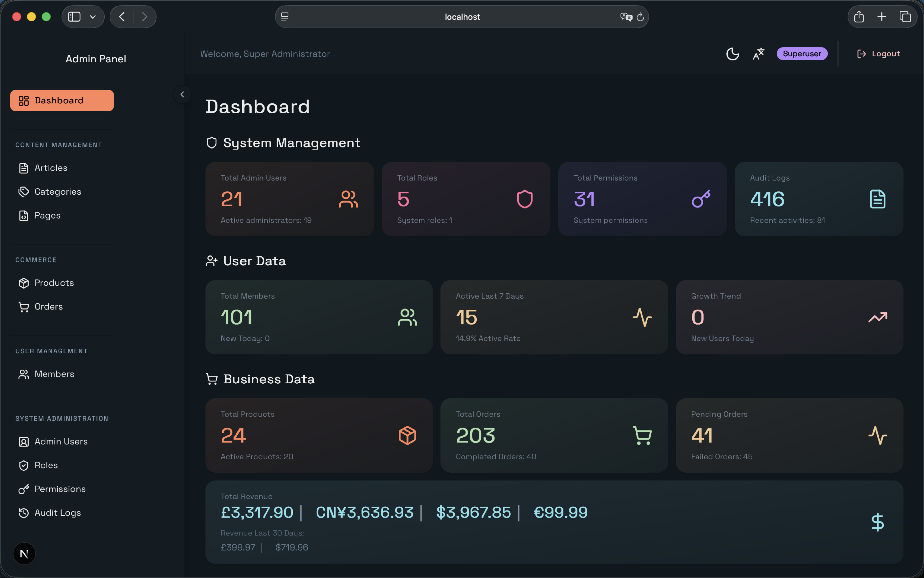
Task: Click the users icon on Total Admin Users card
Action: [x=348, y=199]
